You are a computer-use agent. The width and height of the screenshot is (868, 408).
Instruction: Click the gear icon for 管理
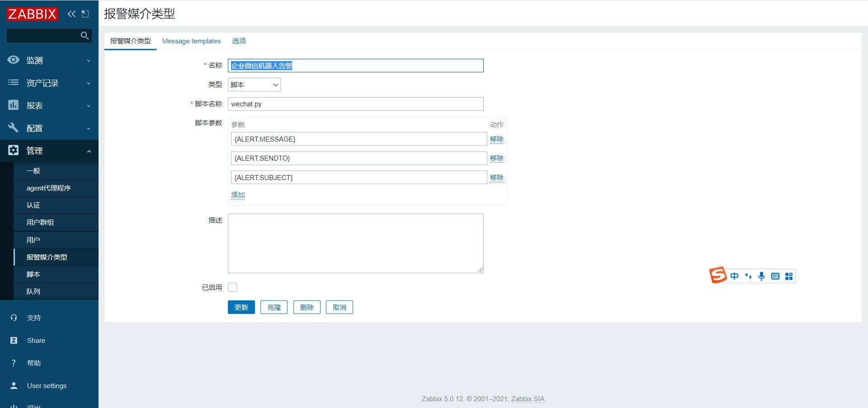pos(14,150)
